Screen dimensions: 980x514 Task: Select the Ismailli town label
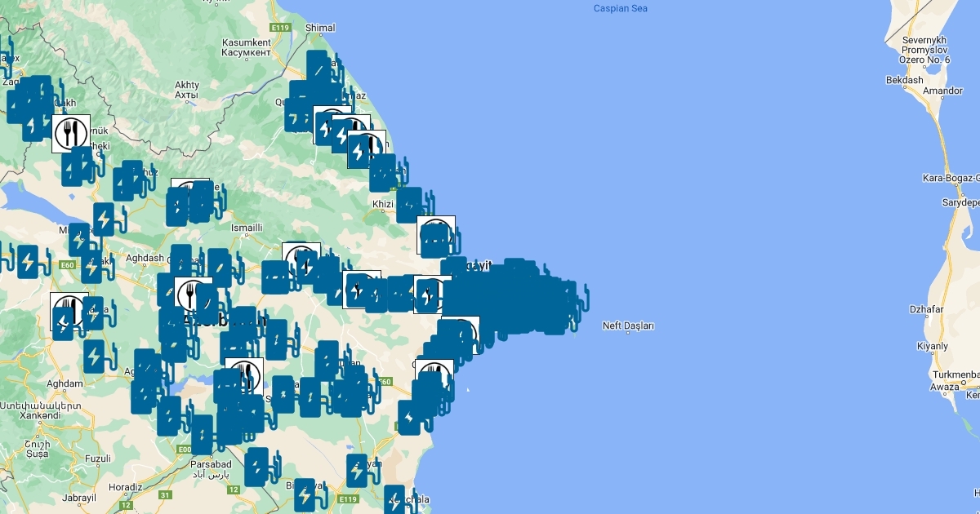click(247, 228)
